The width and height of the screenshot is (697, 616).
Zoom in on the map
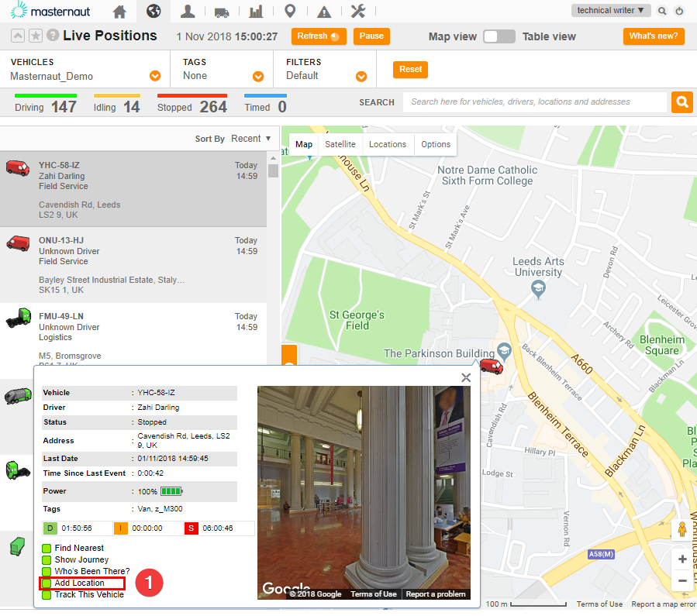pos(682,559)
